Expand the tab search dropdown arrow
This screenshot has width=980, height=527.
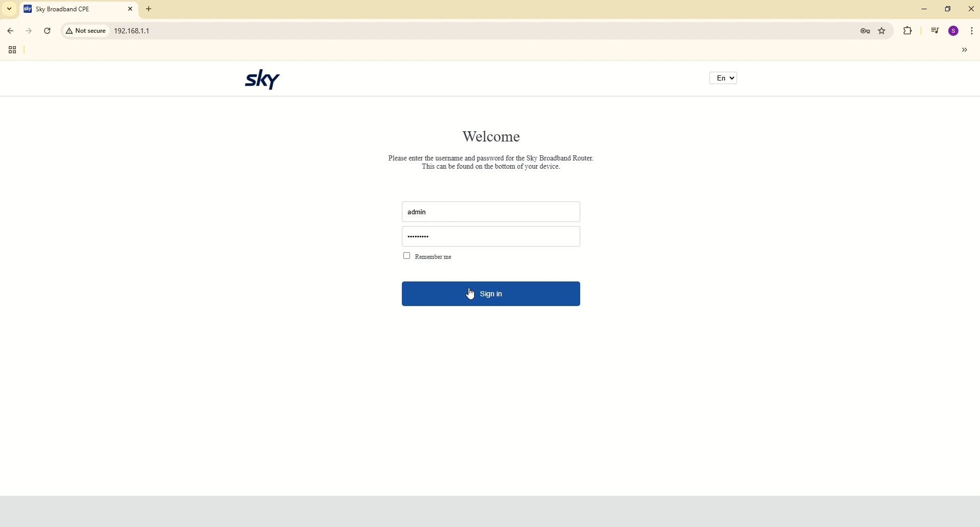(x=9, y=9)
